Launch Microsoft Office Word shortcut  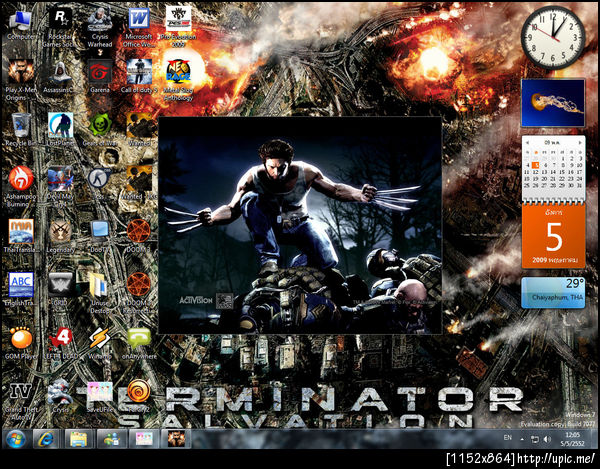click(x=139, y=28)
